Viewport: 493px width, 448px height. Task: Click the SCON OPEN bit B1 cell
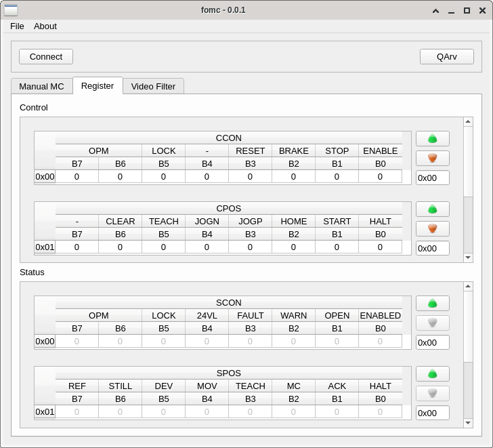point(337,341)
